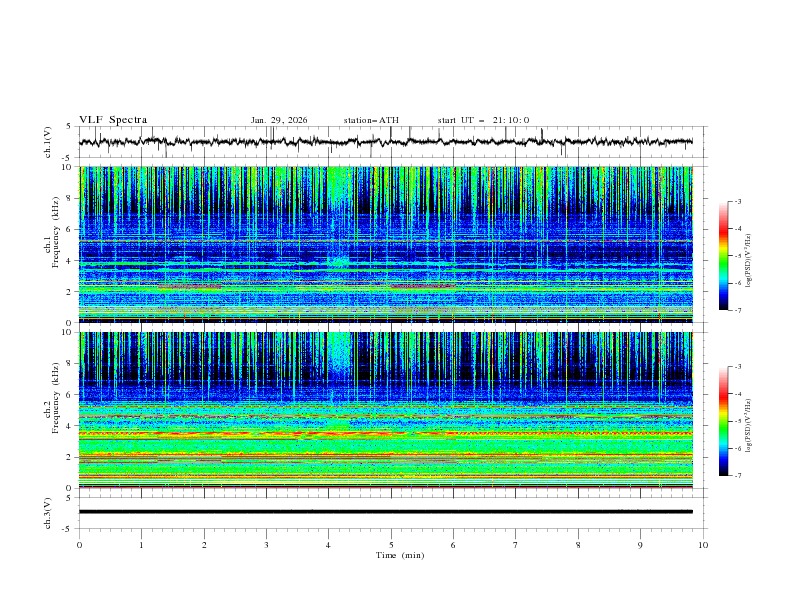Click the "ch.1(V)" waveform axis label

[x=48, y=142]
